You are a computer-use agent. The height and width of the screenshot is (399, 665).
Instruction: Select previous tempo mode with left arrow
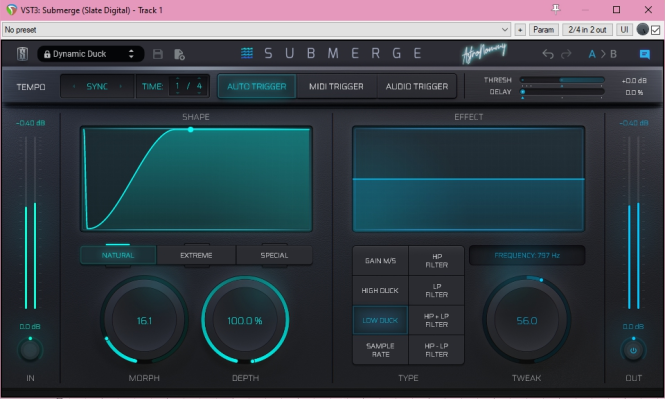click(74, 86)
